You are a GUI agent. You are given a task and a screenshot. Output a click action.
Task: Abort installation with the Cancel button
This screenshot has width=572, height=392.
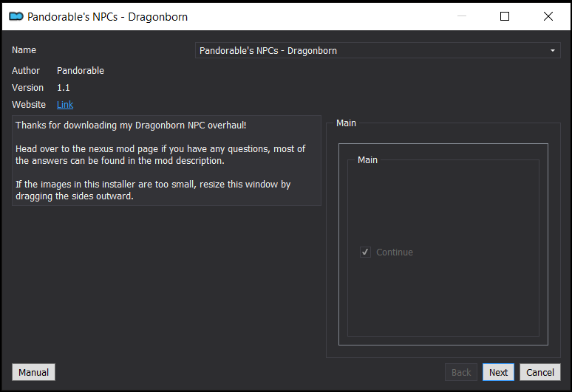pyautogui.click(x=540, y=372)
